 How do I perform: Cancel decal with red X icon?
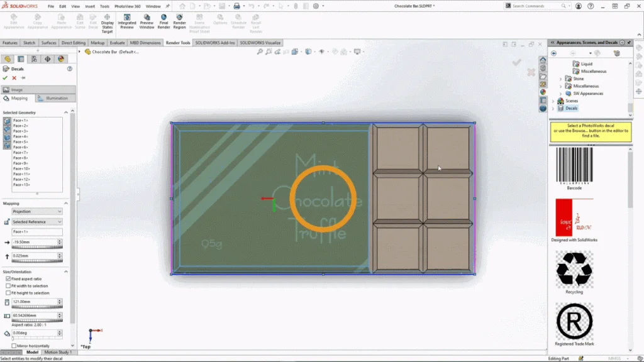[14, 78]
